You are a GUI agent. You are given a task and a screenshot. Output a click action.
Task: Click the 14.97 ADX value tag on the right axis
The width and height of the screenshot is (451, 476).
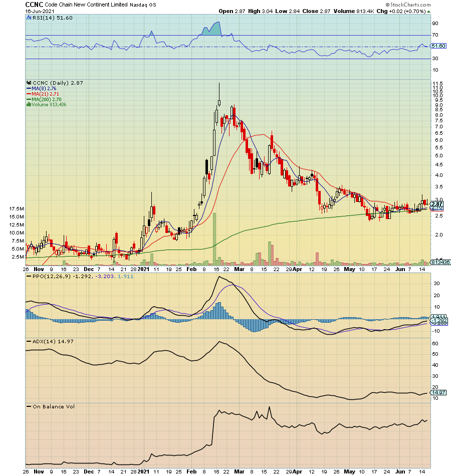pyautogui.click(x=438, y=392)
